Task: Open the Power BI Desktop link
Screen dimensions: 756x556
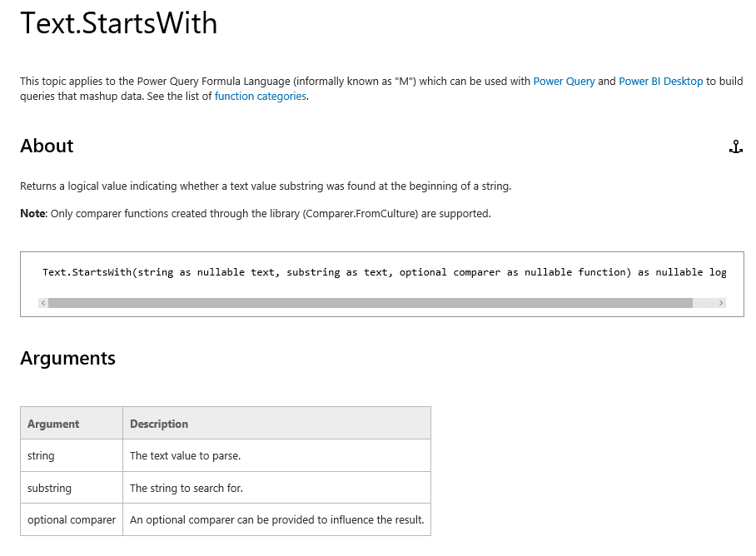Action: point(660,82)
